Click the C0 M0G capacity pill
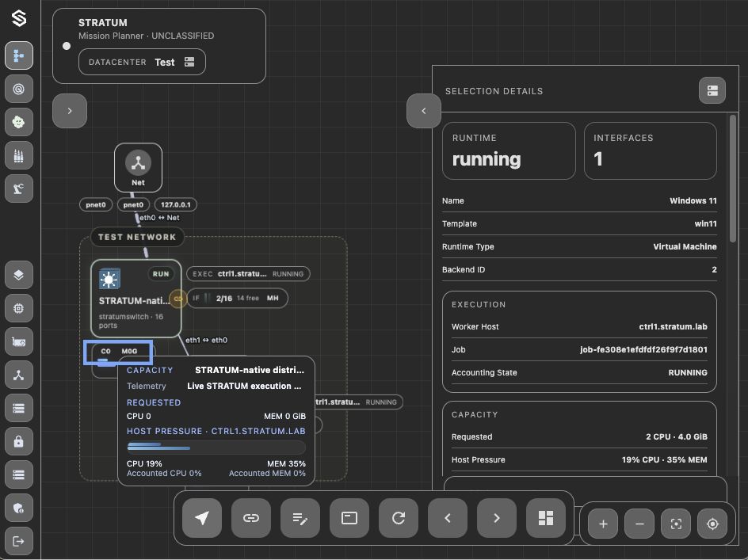This screenshot has width=748, height=560. 119,352
